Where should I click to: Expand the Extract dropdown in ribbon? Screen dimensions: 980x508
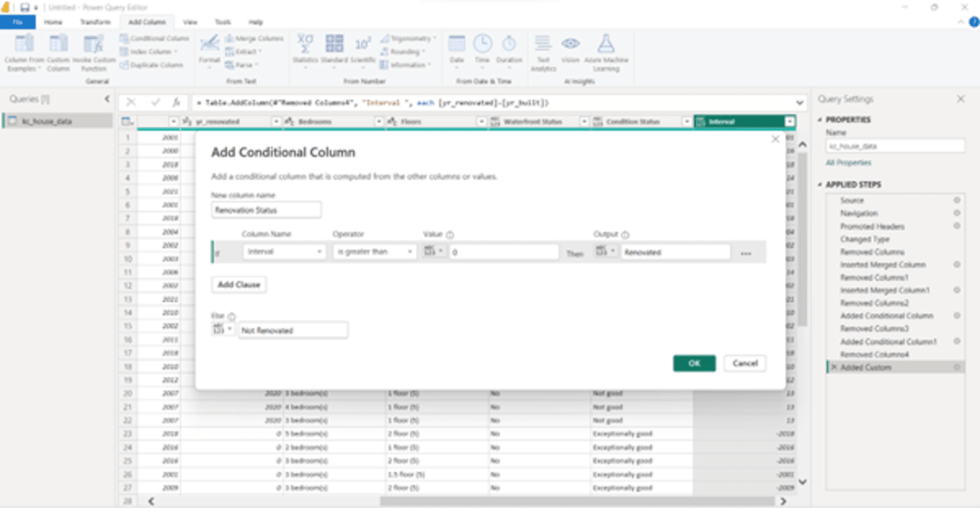[x=261, y=51]
